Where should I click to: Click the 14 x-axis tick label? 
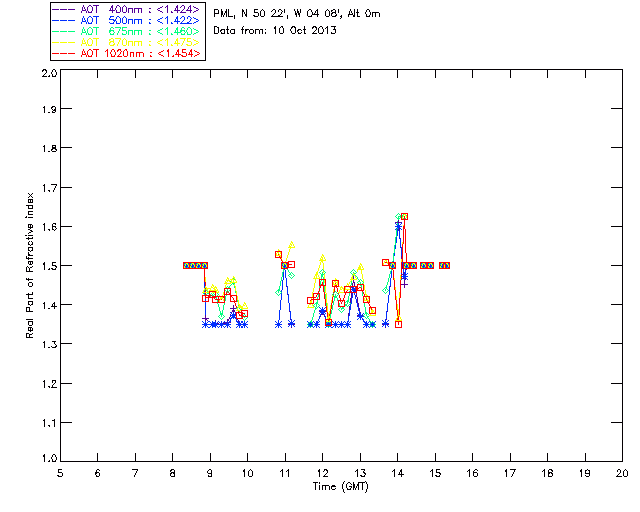(x=398, y=474)
